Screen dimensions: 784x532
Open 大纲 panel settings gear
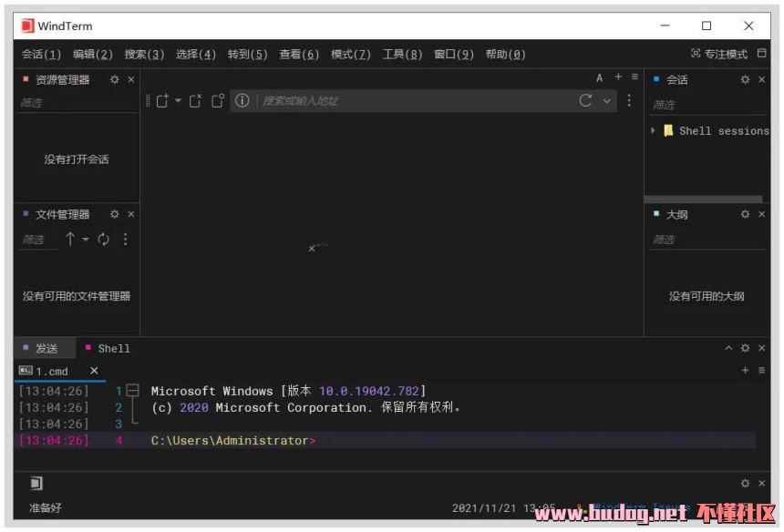[745, 214]
